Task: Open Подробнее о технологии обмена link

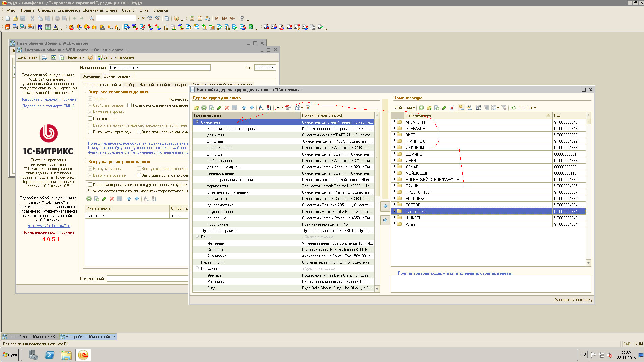Action: point(48,99)
